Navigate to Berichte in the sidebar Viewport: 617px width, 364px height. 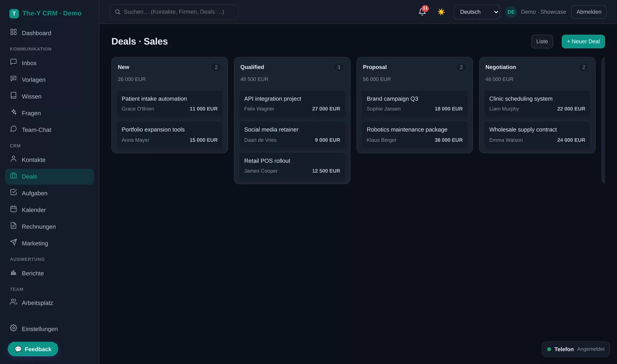[x=50, y=273]
